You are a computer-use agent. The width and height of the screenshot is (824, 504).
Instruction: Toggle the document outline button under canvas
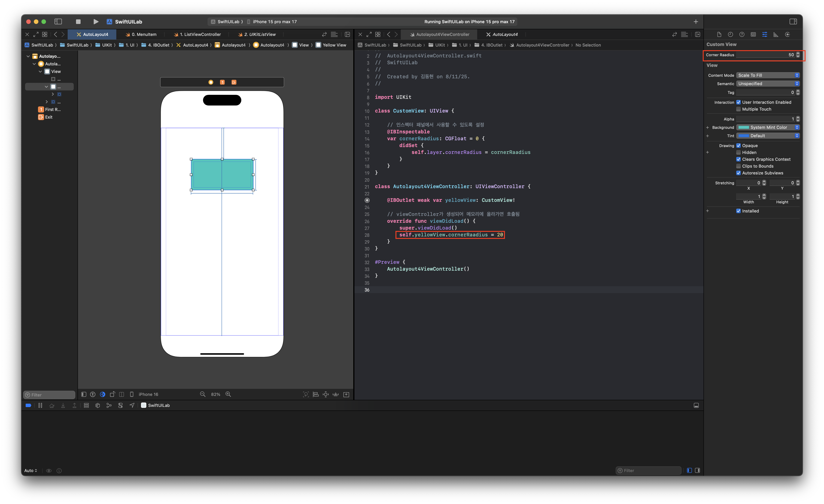(x=84, y=394)
